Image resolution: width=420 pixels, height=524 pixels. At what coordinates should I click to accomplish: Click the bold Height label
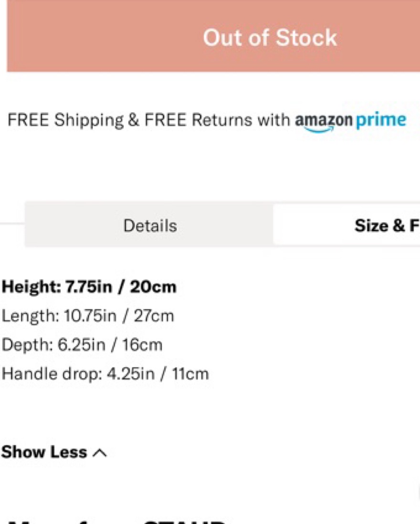[30, 287]
